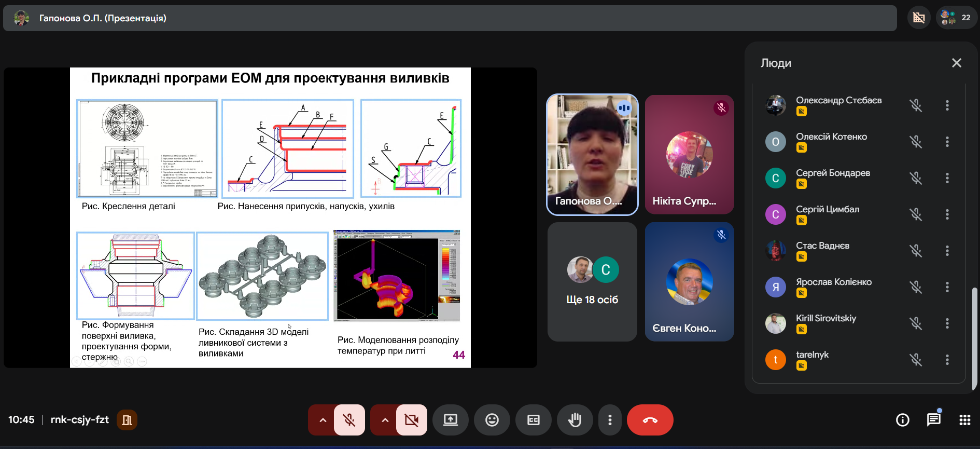Viewport: 980px width, 449px height.
Task: Open the in-call chat messages
Action: [x=933, y=419]
